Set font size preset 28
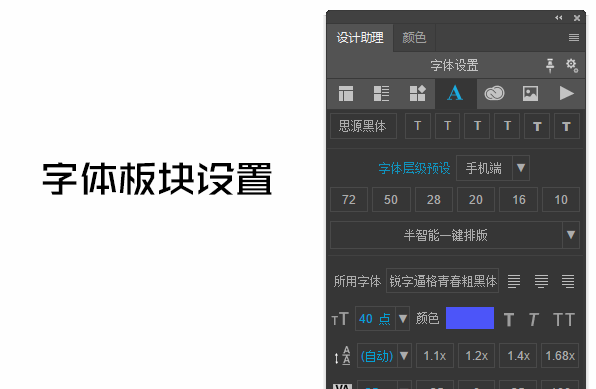This screenshot has height=389, width=596. (434, 199)
